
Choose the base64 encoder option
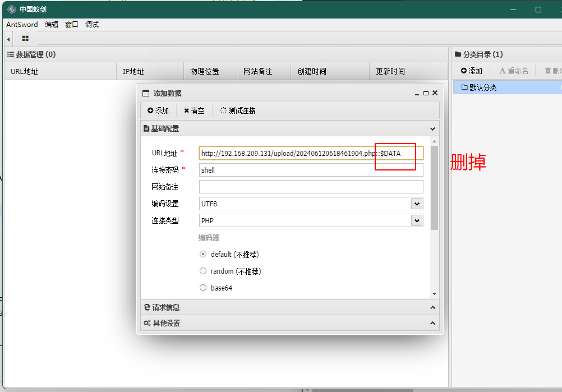(202, 288)
